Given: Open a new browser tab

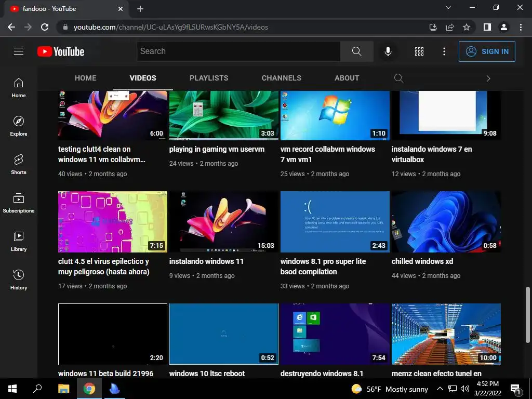Looking at the screenshot, I should point(140,9).
